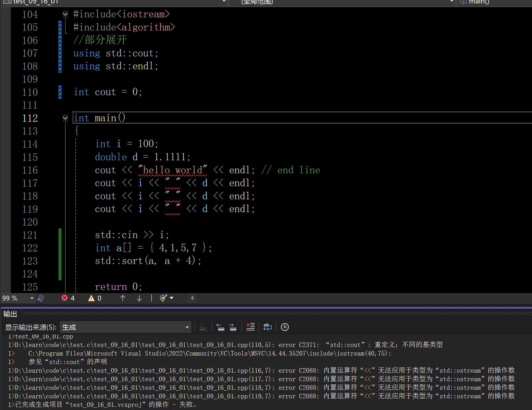Click line number 110 in the gutter
The image size is (532, 410).
[x=30, y=92]
